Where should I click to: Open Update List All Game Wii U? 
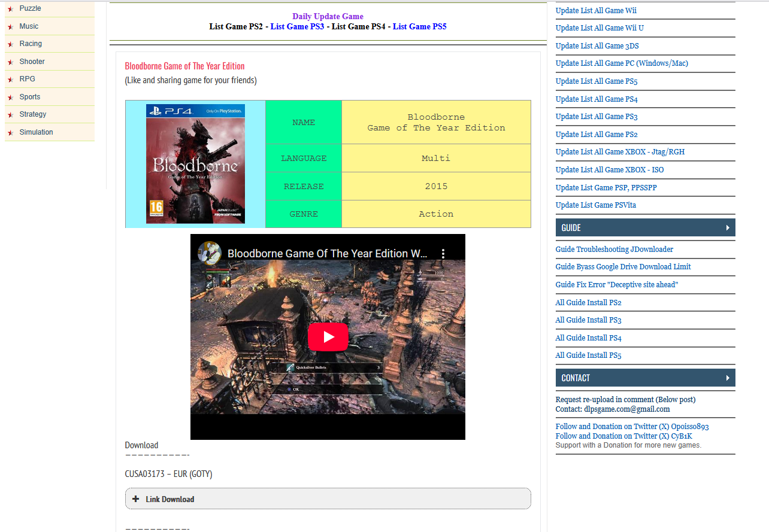pyautogui.click(x=600, y=28)
